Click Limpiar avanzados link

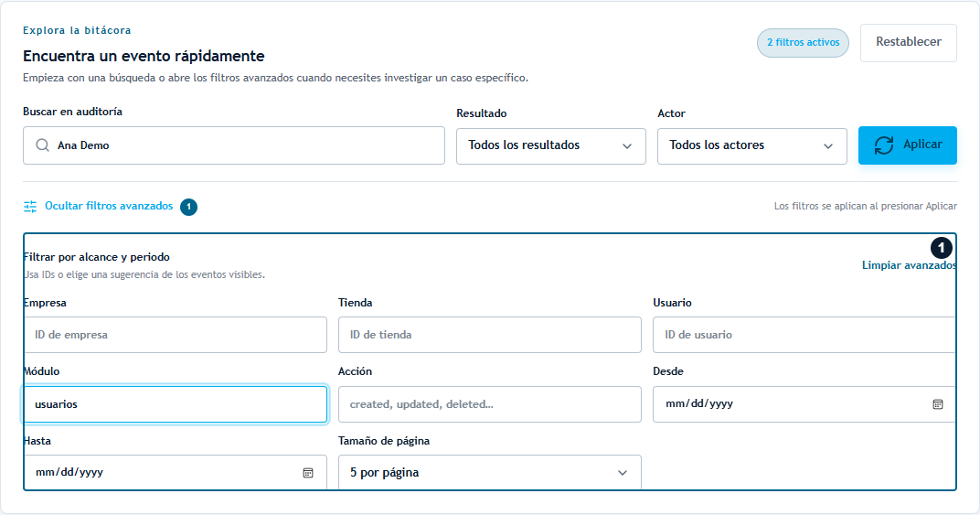click(x=909, y=265)
